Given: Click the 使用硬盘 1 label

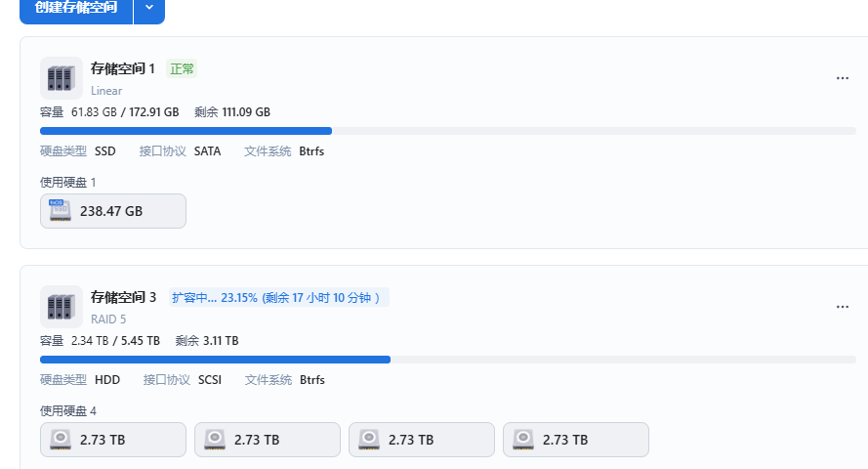Looking at the screenshot, I should coord(68,183).
